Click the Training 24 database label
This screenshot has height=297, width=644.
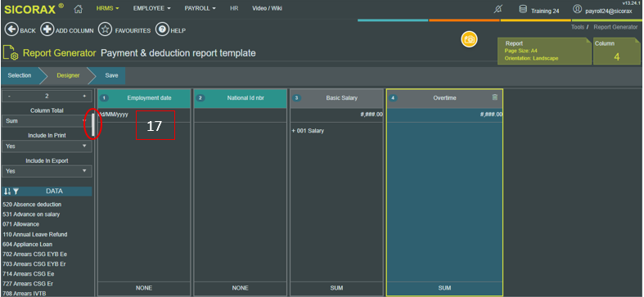pyautogui.click(x=545, y=11)
